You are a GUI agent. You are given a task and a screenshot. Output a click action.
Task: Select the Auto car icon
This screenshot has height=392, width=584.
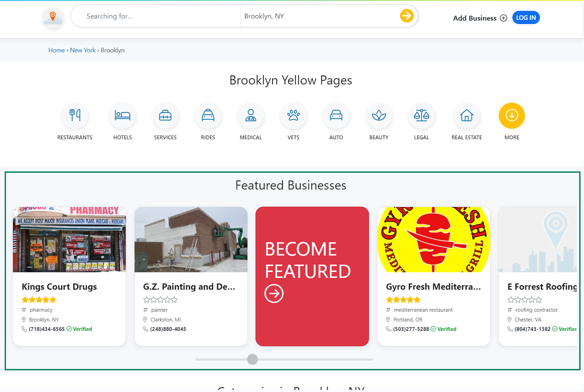(x=336, y=116)
